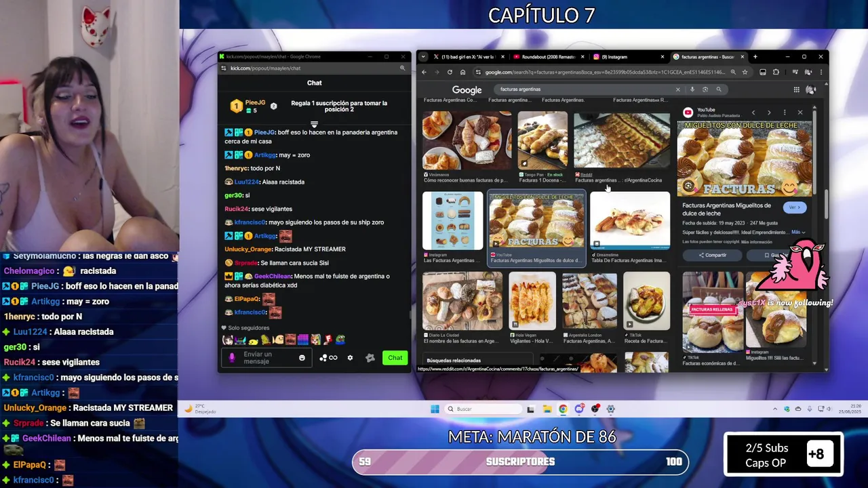Click PieeJG's username in the gift leaderboard
Viewport: 868px width, 488px height.
[x=255, y=103]
